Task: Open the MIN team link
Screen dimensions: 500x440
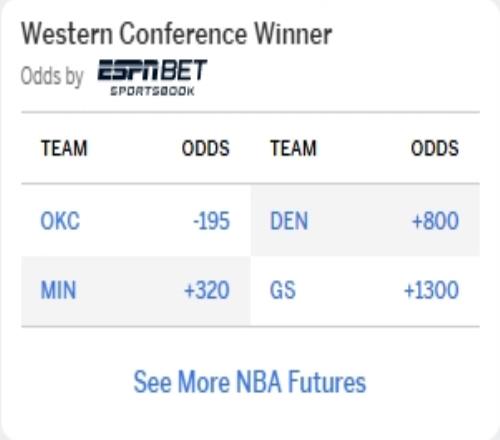Action: (x=58, y=290)
